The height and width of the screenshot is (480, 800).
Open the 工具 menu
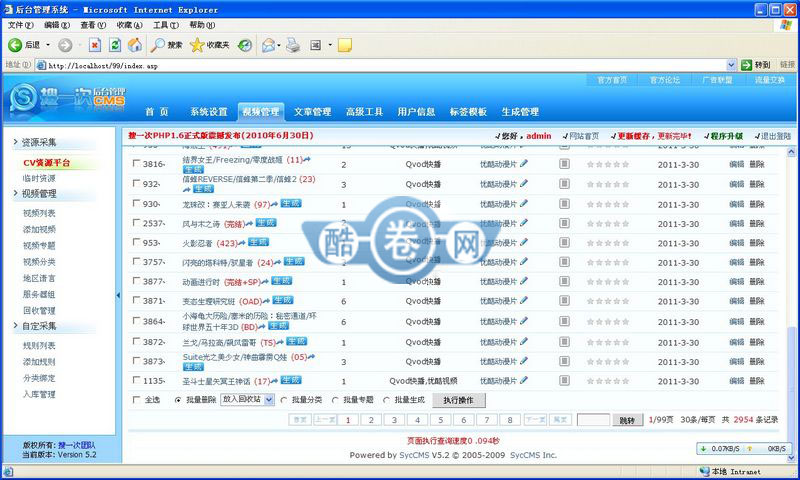[166, 24]
